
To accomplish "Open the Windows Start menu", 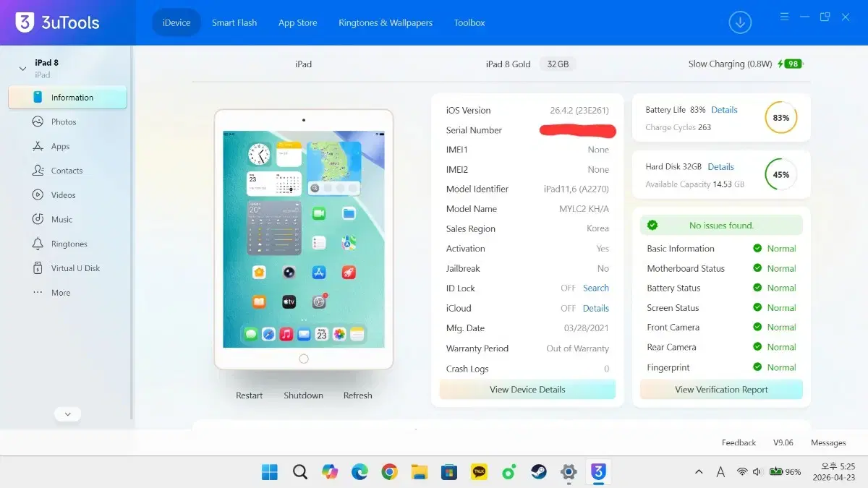I will (270, 472).
